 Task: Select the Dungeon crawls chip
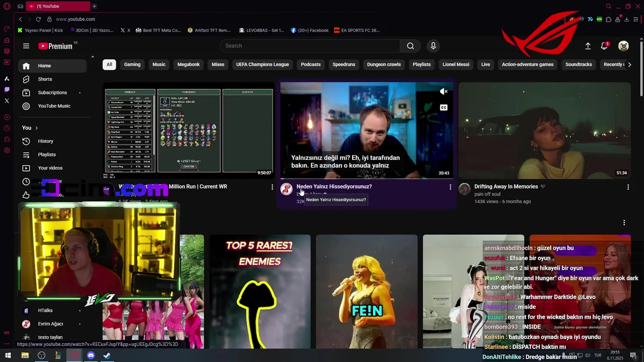pyautogui.click(x=384, y=64)
